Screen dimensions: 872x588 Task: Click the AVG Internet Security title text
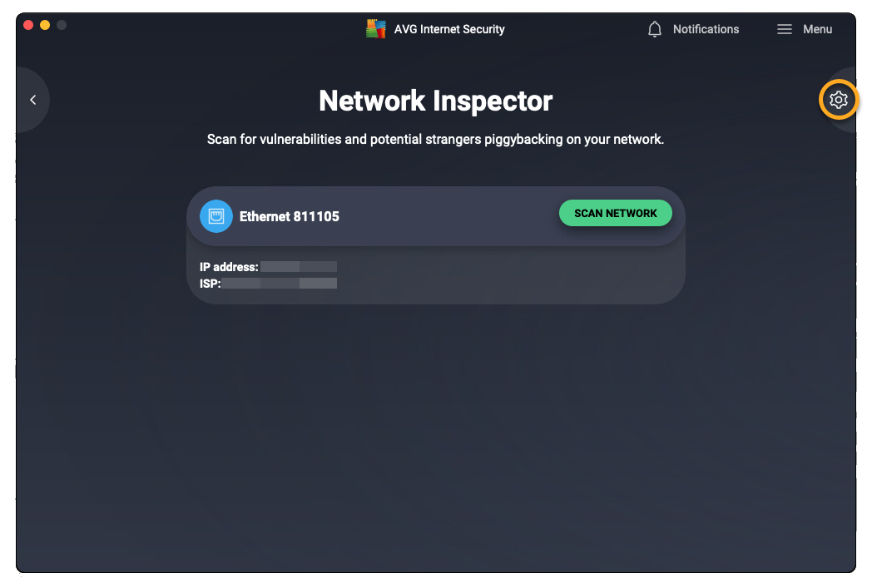[449, 29]
